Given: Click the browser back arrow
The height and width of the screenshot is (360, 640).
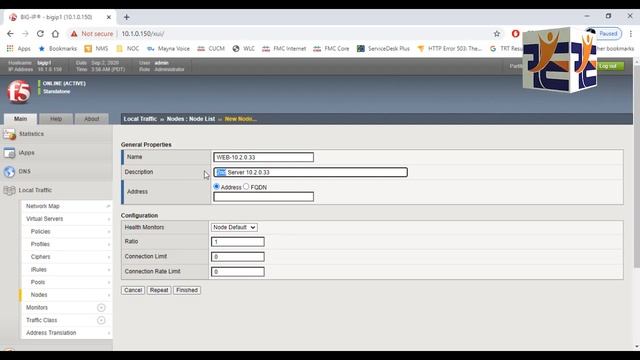Looking at the screenshot, I should (x=10, y=34).
